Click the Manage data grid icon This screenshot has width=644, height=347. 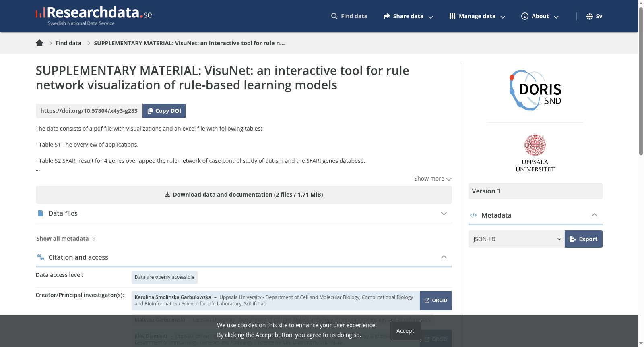[x=452, y=16]
